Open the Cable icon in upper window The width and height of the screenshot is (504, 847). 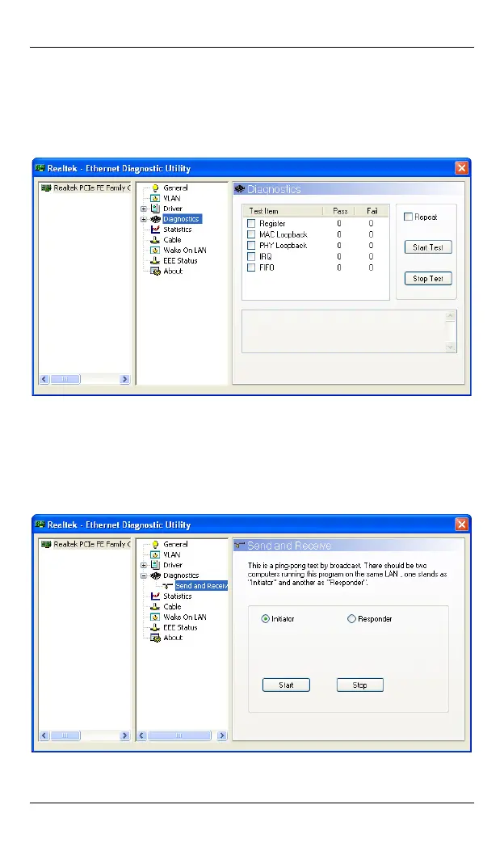pos(155,240)
